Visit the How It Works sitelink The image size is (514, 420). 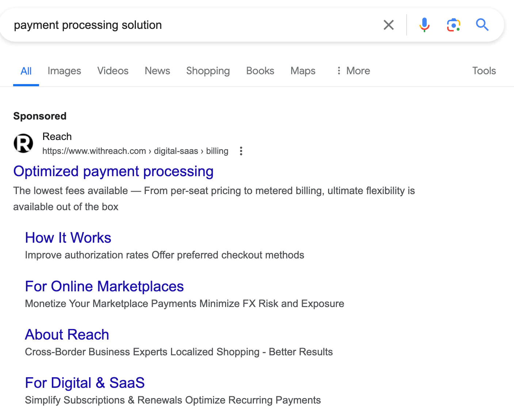click(68, 238)
